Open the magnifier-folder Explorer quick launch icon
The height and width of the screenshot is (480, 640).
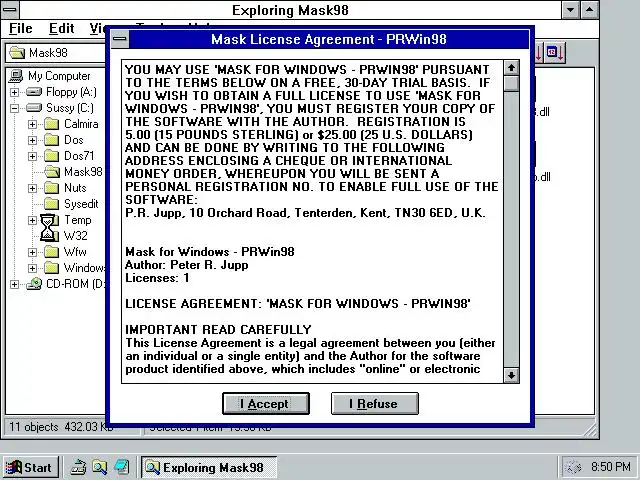point(100,467)
